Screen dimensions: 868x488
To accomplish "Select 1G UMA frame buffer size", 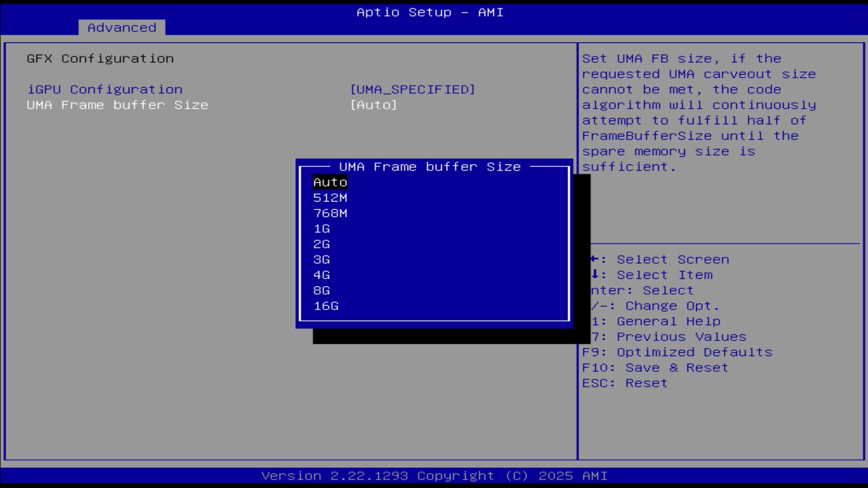I will point(321,229).
